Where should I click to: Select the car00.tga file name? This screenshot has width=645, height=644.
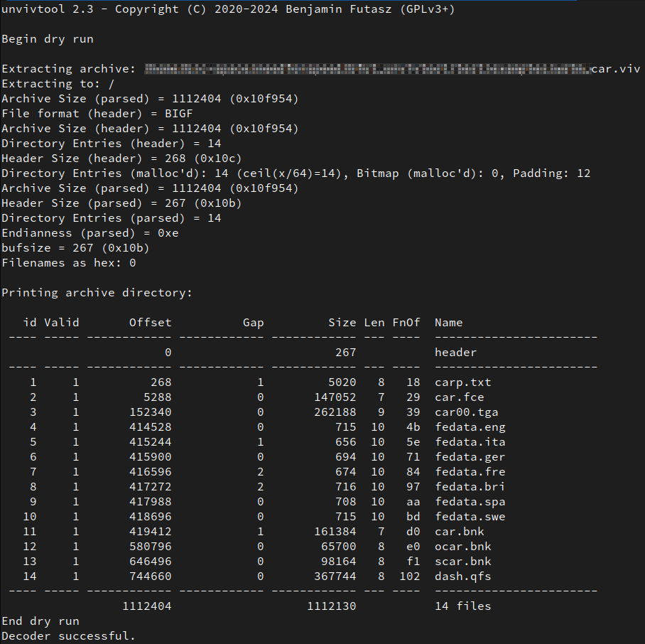point(466,412)
